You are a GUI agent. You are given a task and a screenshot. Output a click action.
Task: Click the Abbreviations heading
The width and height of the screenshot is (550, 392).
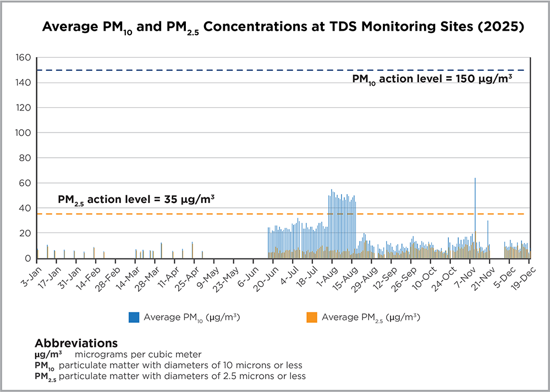[76, 343]
